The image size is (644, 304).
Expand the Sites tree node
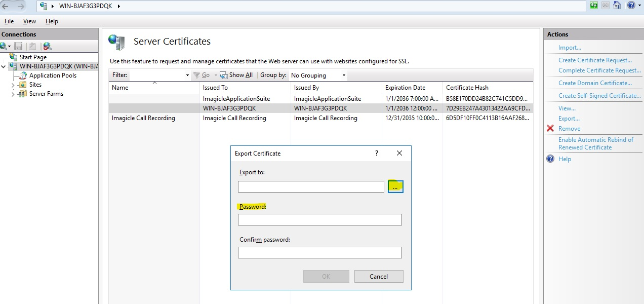[13, 85]
